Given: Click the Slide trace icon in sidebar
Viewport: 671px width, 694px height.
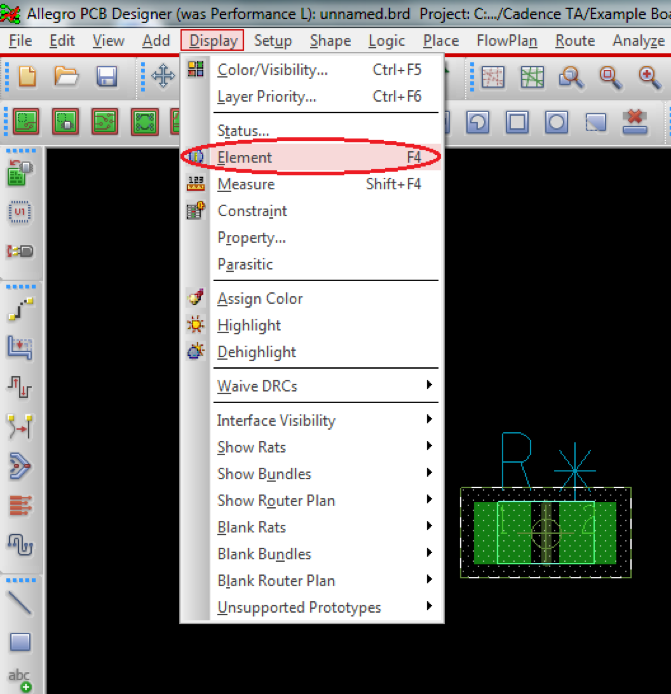Looking at the screenshot, I should pos(20,348).
